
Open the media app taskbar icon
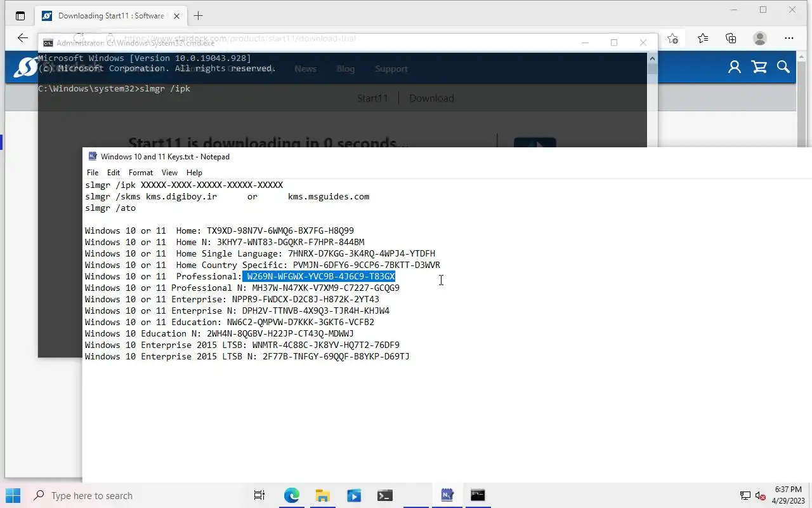click(353, 495)
